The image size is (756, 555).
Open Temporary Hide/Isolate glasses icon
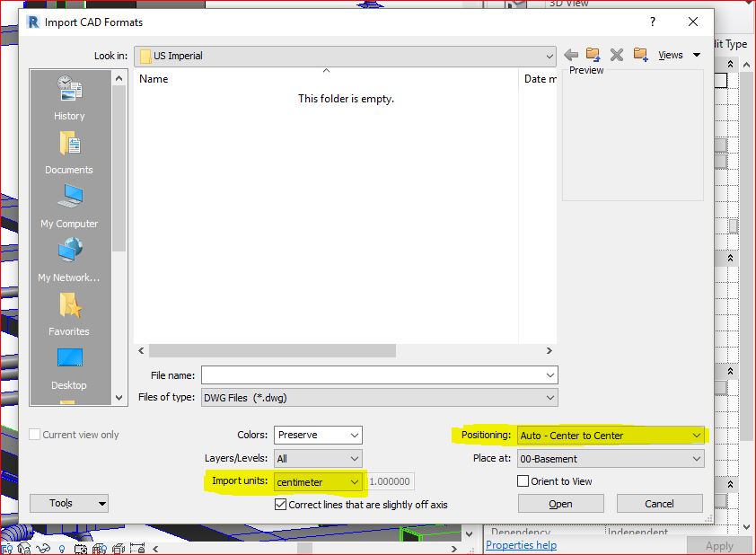[43, 548]
